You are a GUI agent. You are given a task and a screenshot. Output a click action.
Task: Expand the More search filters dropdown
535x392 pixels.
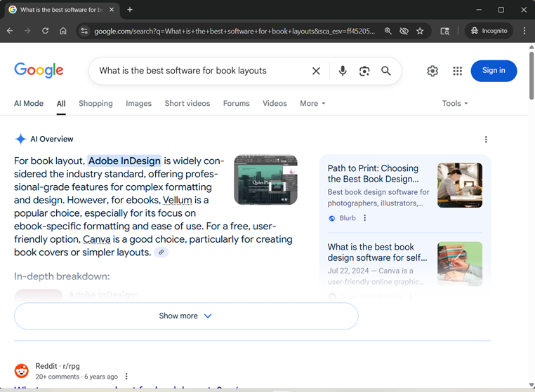coord(312,103)
